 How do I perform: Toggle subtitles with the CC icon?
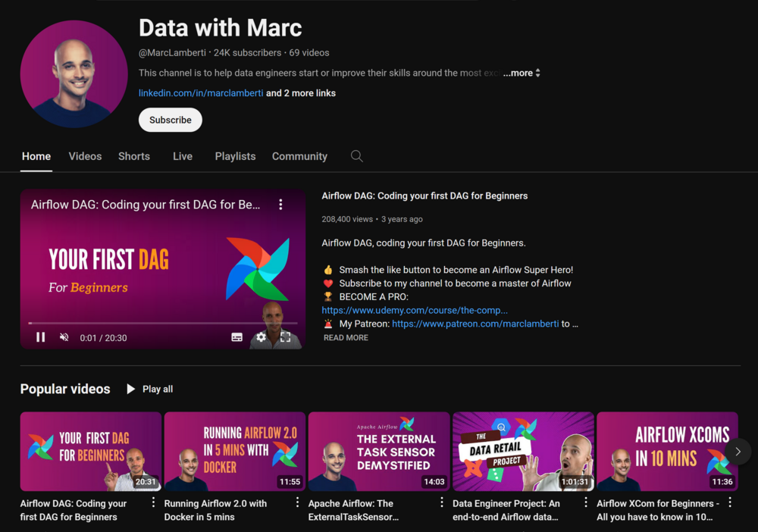click(236, 337)
